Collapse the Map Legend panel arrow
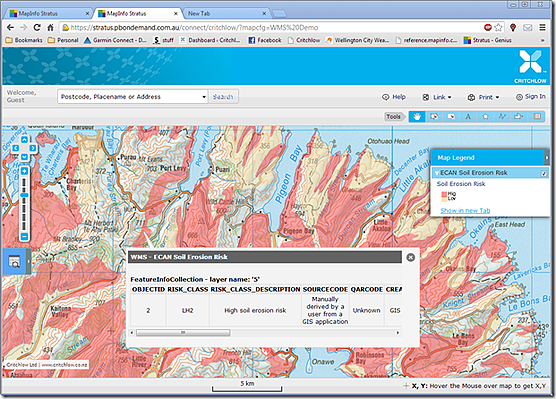556x399 pixels. click(546, 157)
